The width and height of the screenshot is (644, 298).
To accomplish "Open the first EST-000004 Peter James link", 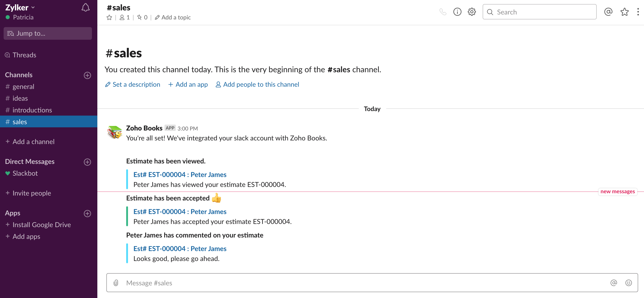I will pos(180,175).
